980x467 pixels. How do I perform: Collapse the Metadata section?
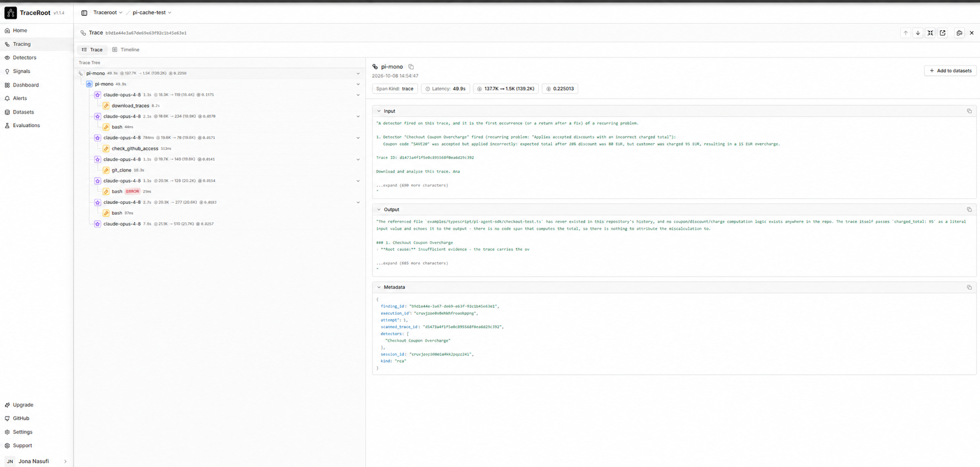click(379, 287)
